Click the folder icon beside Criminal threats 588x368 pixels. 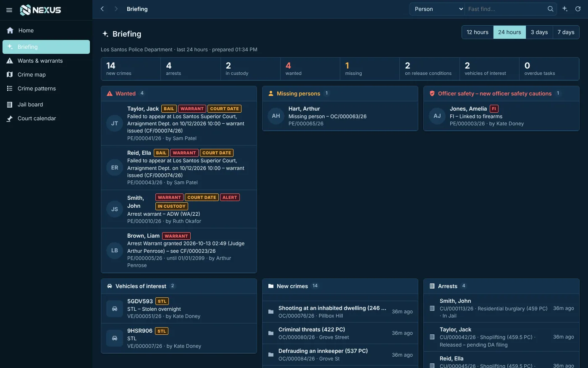271,333
